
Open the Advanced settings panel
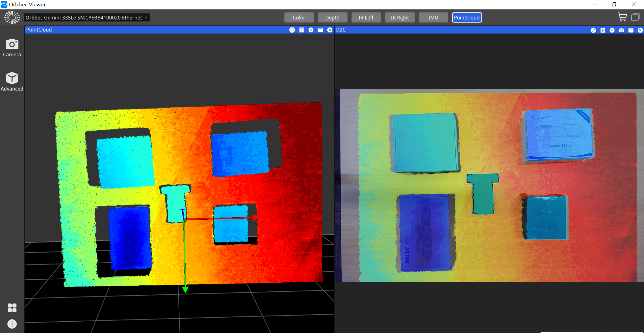coord(12,81)
